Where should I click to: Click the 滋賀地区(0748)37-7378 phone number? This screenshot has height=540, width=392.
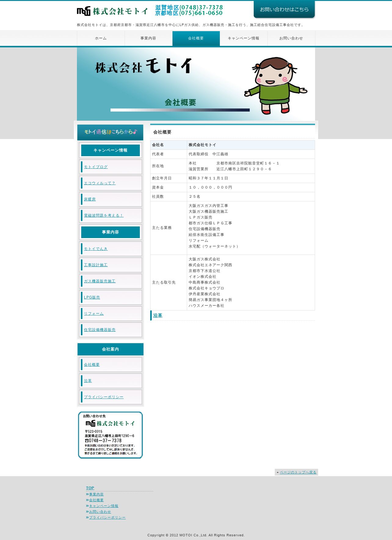(189, 7)
